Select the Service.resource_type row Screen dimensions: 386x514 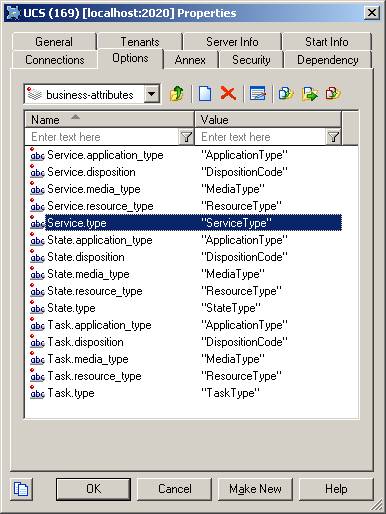(x=186, y=206)
